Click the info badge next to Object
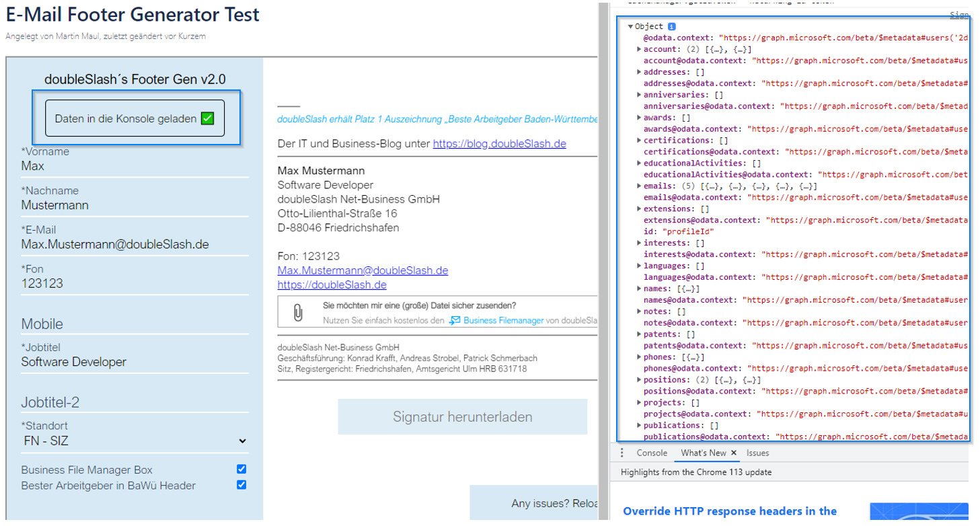 pos(672,26)
